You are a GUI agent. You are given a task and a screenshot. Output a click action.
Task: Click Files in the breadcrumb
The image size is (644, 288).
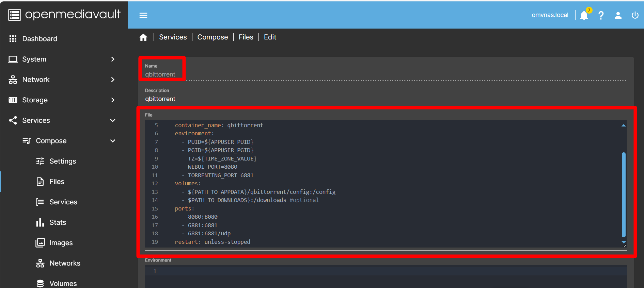246,37
